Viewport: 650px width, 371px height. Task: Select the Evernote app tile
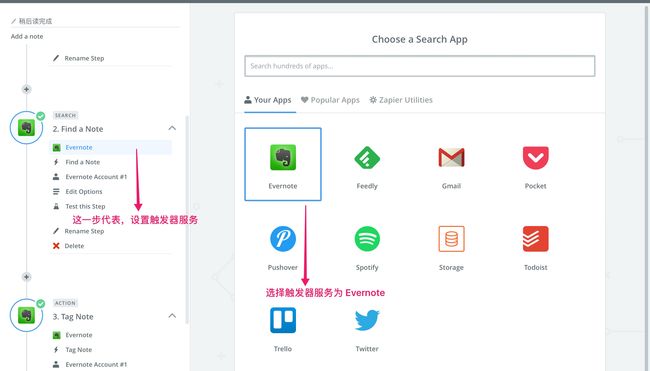click(283, 164)
